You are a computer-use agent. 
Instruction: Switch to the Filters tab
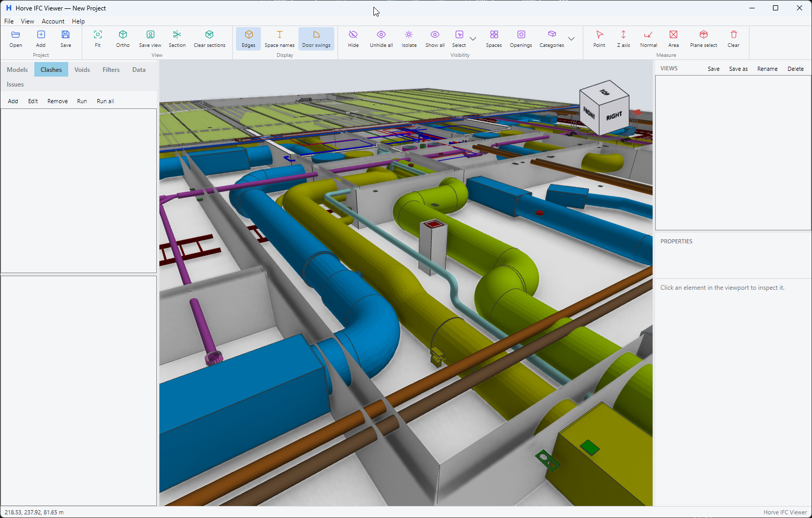(111, 69)
